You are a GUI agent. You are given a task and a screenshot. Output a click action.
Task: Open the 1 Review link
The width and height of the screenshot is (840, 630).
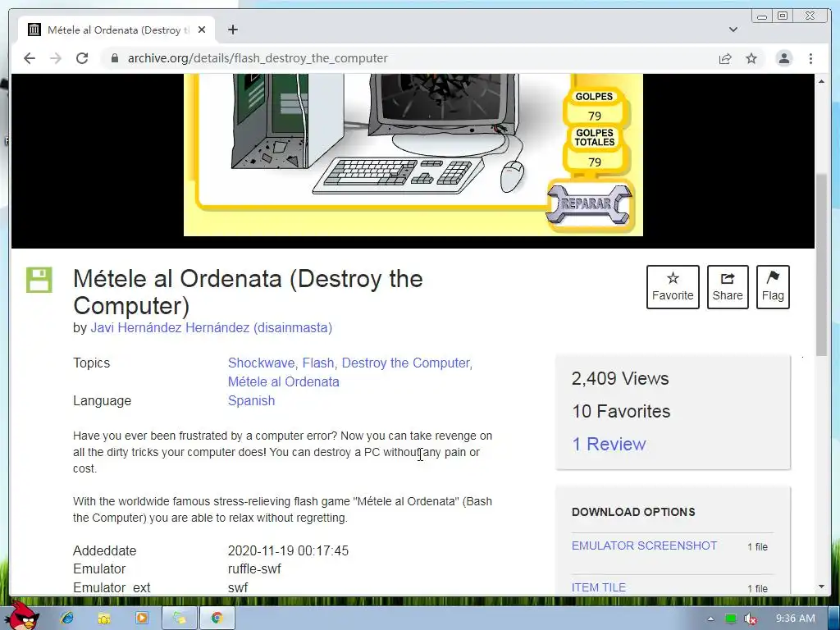click(609, 444)
